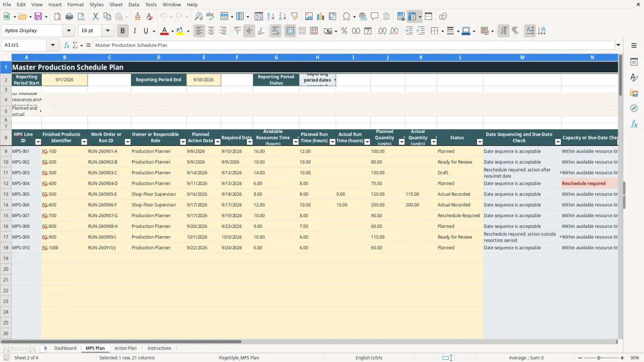Toggle Left-to-Right text direction

503,31
